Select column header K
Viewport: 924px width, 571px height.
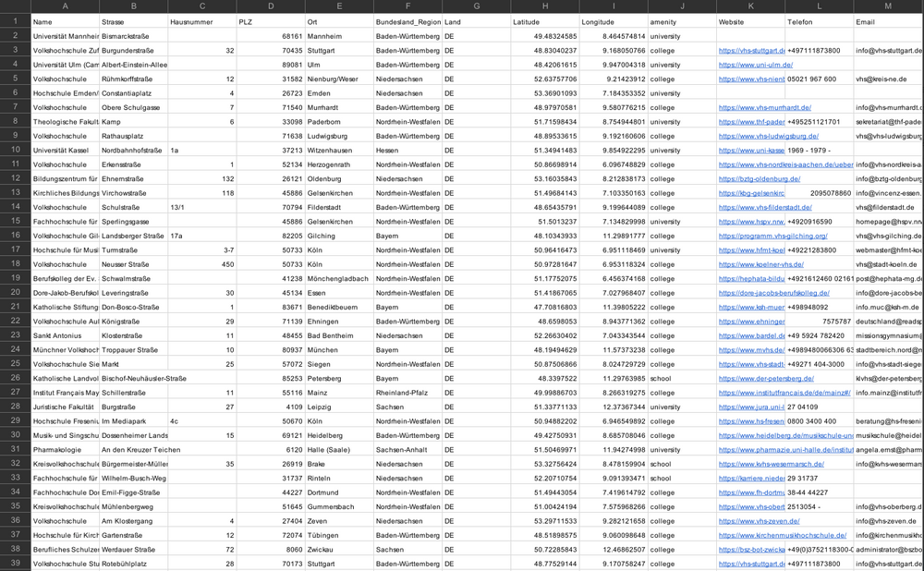coord(750,6)
